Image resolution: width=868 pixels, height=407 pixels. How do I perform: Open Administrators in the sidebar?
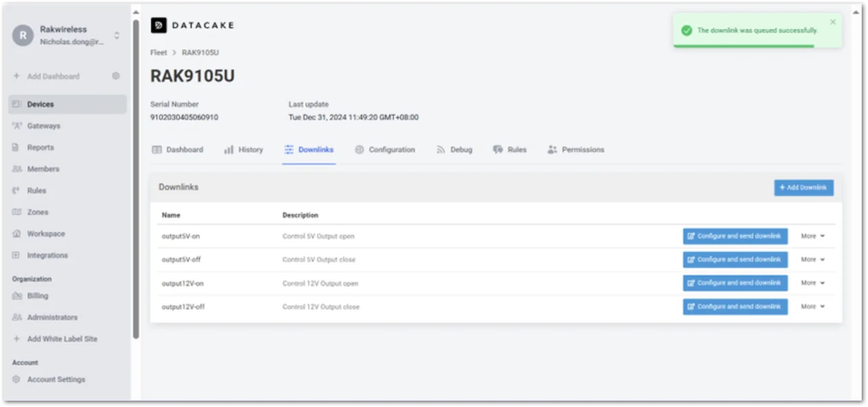click(52, 317)
